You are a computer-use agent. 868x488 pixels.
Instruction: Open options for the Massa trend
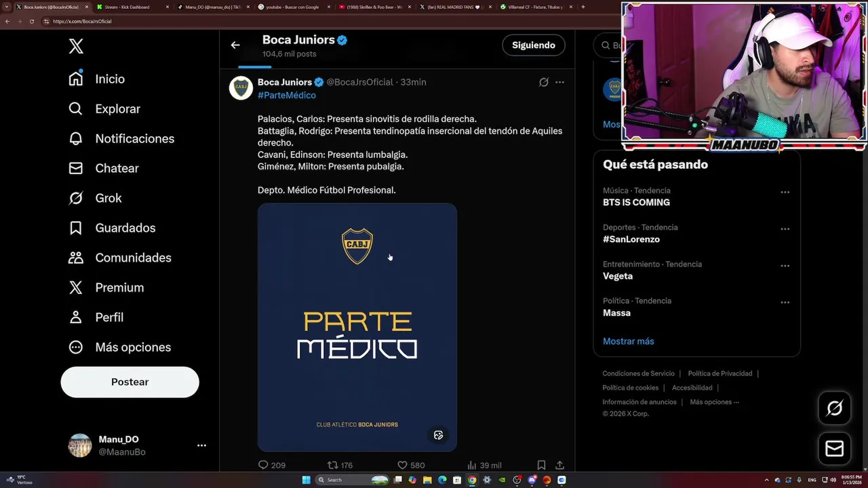tap(785, 302)
